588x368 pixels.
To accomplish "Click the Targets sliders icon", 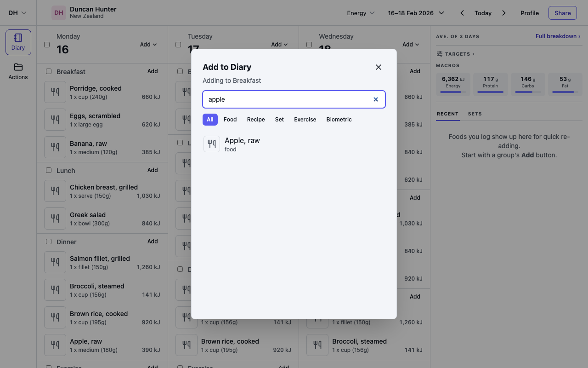I will coord(440,54).
